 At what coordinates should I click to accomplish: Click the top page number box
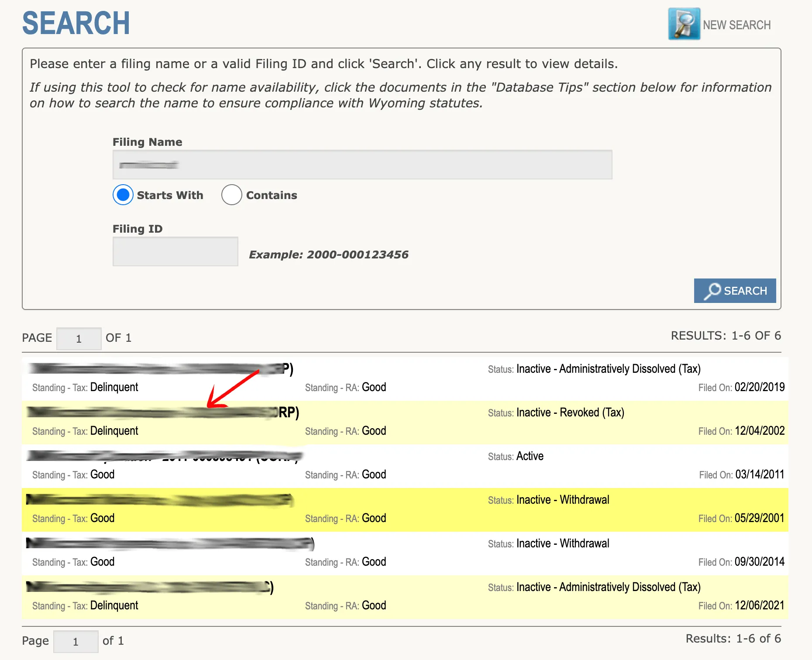(79, 339)
